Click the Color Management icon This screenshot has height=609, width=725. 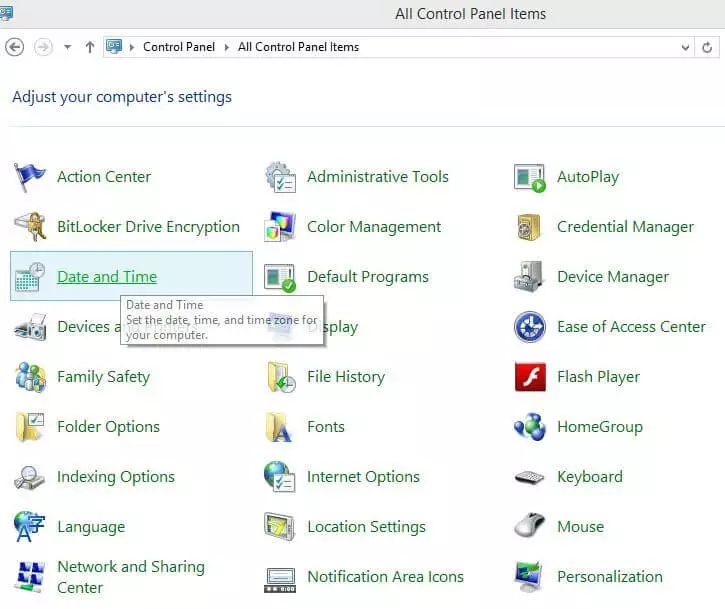coord(280,227)
